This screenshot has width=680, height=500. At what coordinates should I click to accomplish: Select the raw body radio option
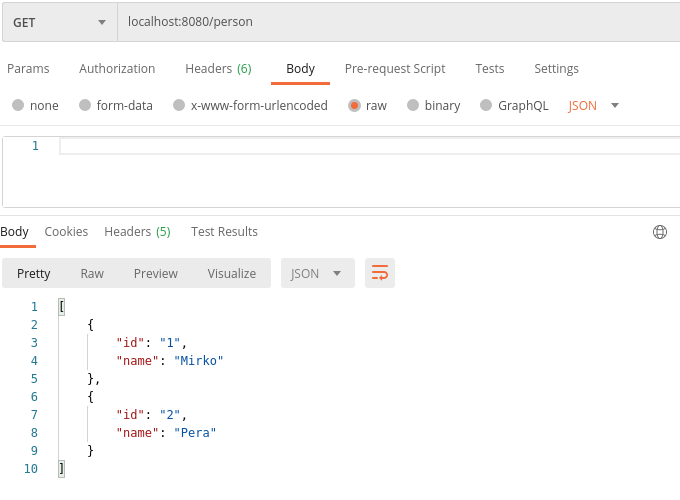(x=354, y=105)
